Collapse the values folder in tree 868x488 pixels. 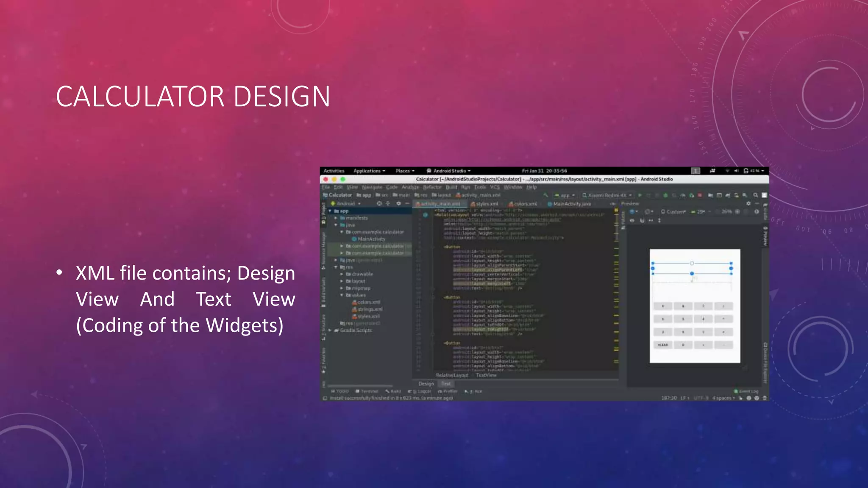[x=342, y=295]
